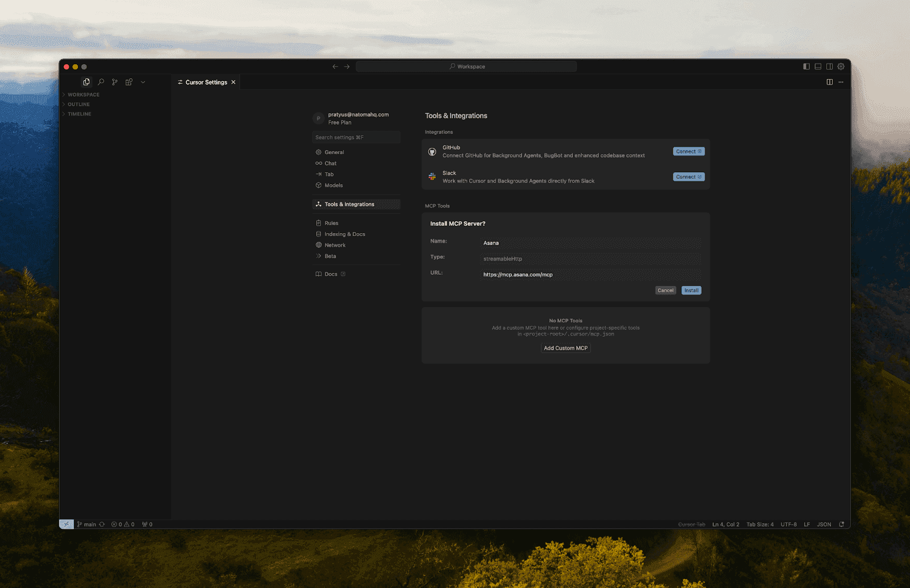Open the Beta settings section

click(x=356, y=256)
